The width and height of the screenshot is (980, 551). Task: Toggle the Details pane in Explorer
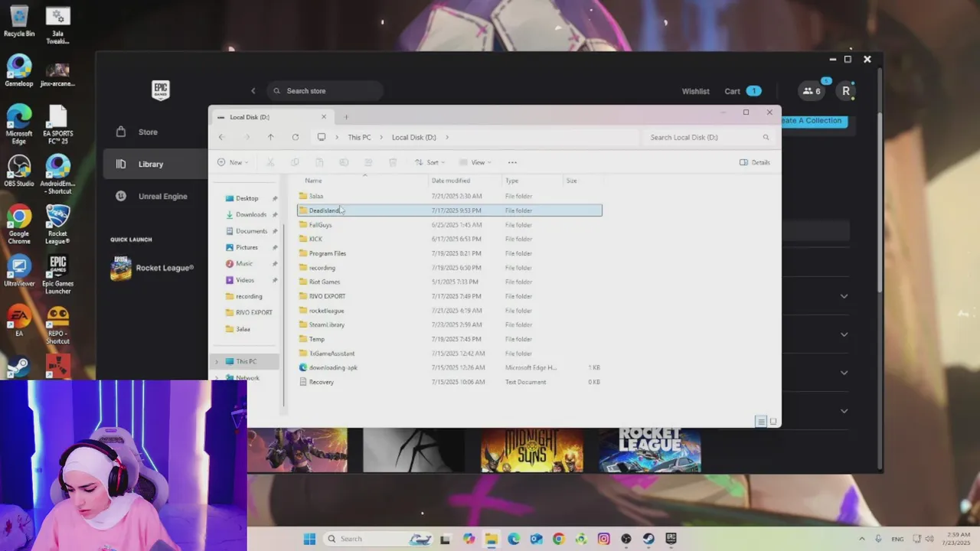click(x=755, y=162)
